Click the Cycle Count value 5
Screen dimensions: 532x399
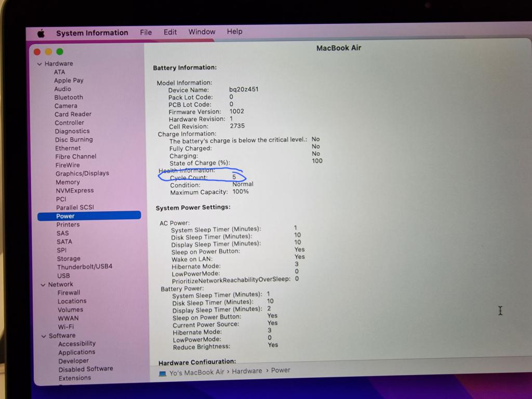tap(234, 177)
